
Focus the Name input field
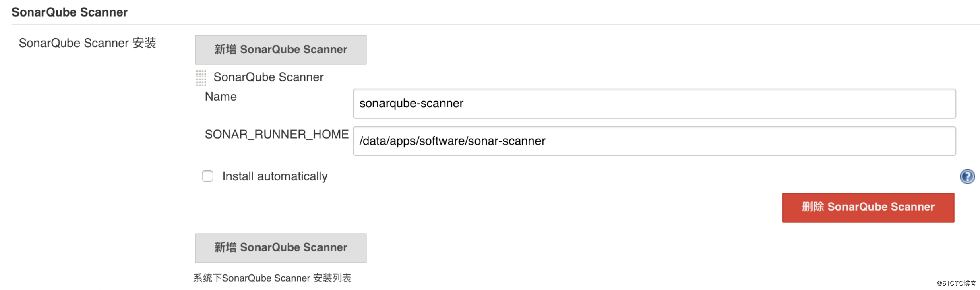point(654,104)
